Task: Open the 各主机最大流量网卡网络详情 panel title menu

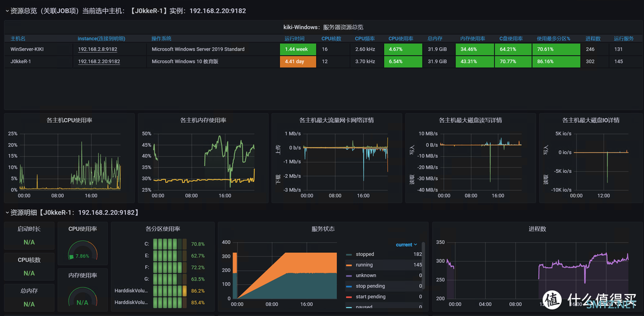Action: 336,120
